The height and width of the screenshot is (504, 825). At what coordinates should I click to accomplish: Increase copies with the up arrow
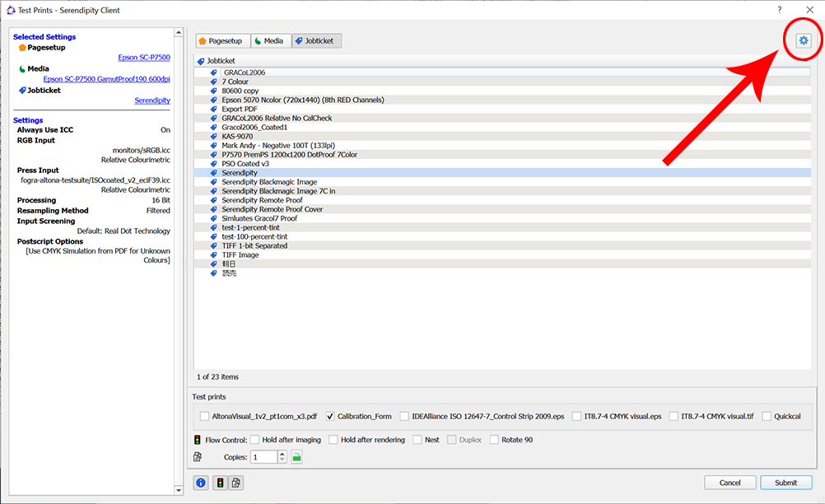coord(282,454)
